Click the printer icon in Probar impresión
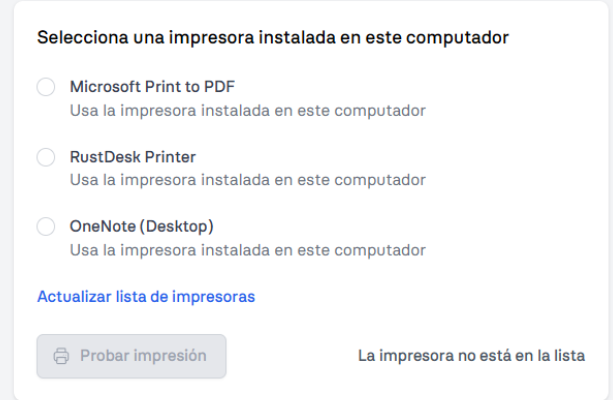This screenshot has height=400, width=613. 61,356
